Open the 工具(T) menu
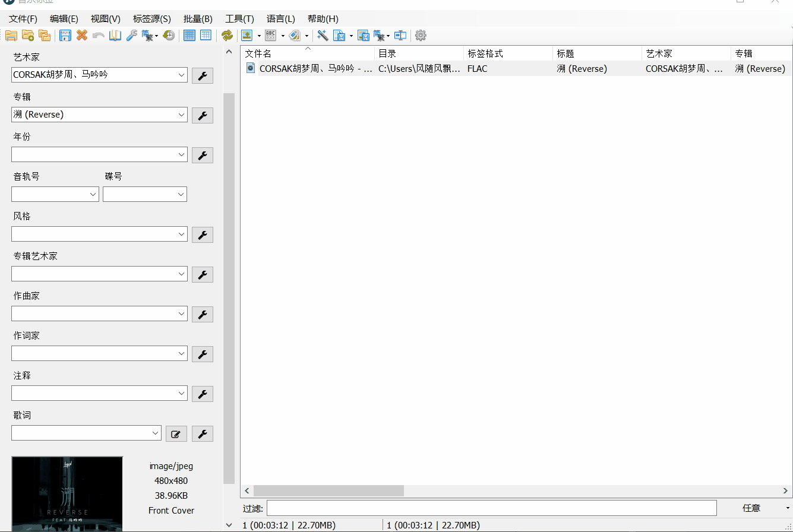The height and width of the screenshot is (532, 793). pos(239,19)
